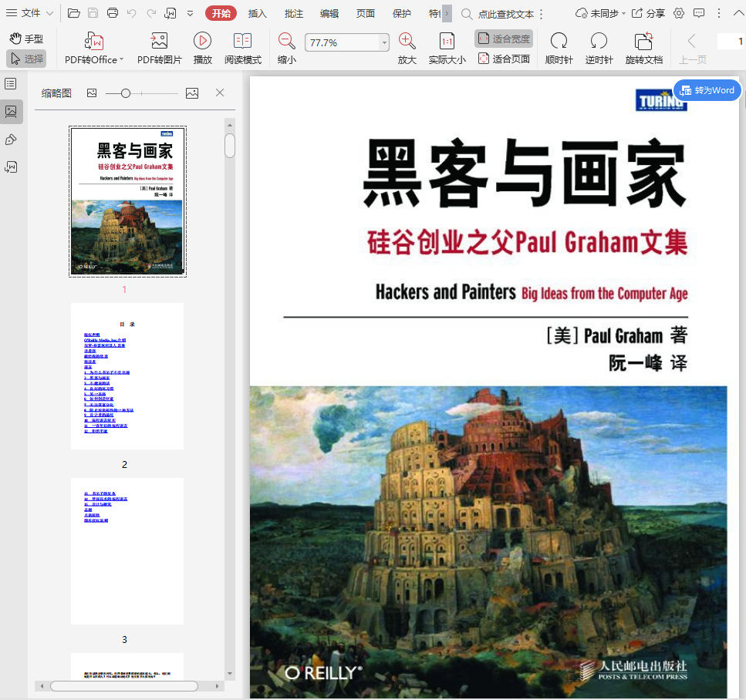Click the thumbnail panel horizontal scrollbar
Screen dimensions: 746x700
click(x=124, y=686)
